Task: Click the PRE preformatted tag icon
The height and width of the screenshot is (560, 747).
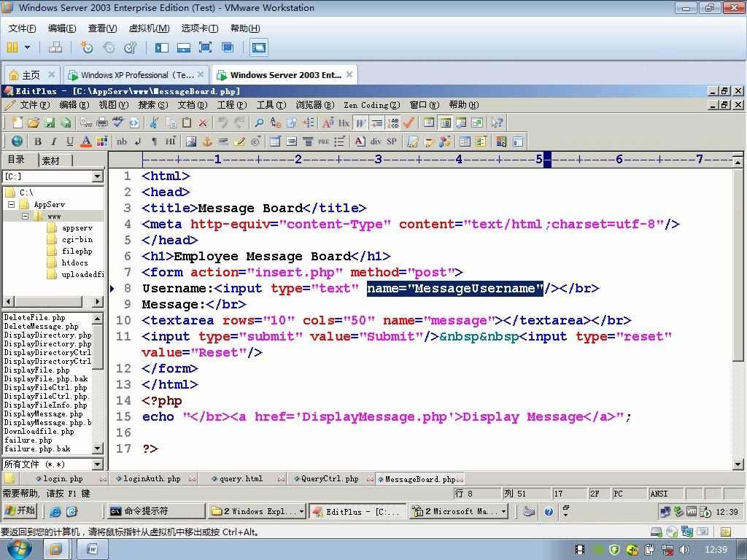Action: [323, 141]
